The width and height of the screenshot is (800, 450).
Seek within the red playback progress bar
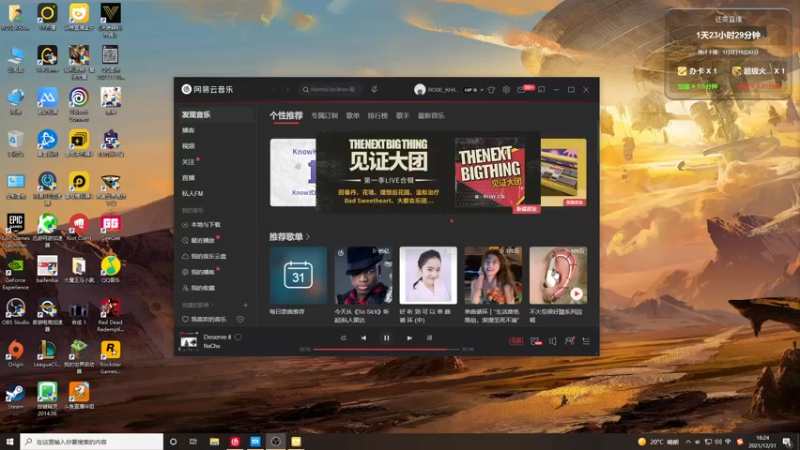point(386,349)
